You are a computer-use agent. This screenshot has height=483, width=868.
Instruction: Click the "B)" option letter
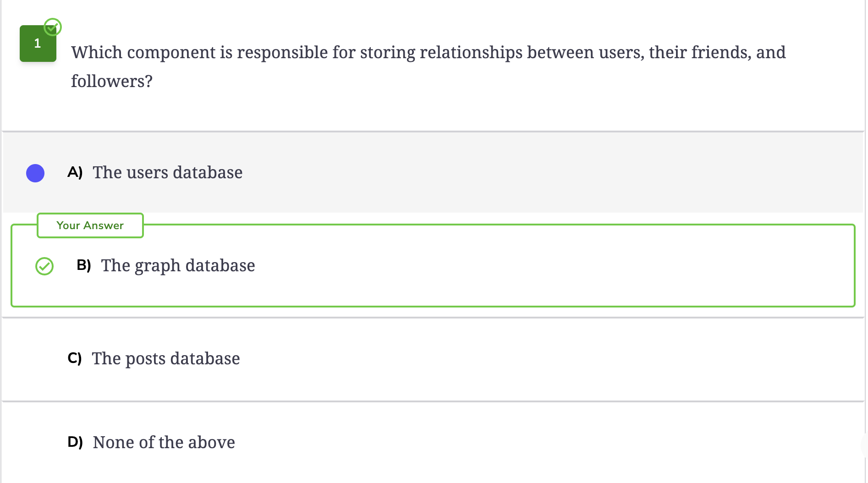click(84, 265)
